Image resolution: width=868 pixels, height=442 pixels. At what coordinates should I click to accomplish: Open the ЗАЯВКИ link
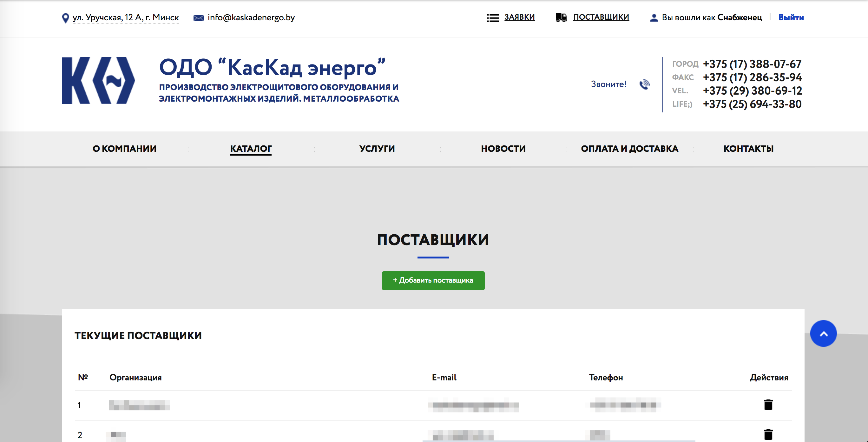pos(519,17)
